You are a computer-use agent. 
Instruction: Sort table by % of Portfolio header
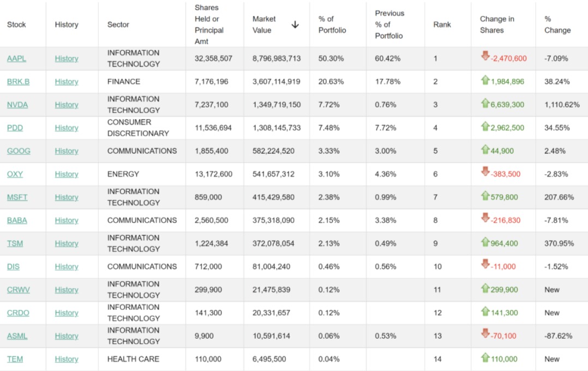coord(332,25)
